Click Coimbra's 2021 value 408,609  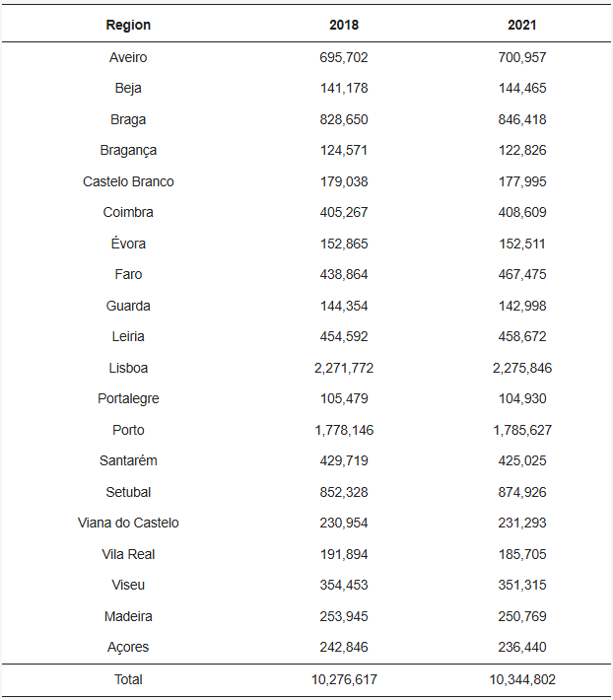[522, 212]
